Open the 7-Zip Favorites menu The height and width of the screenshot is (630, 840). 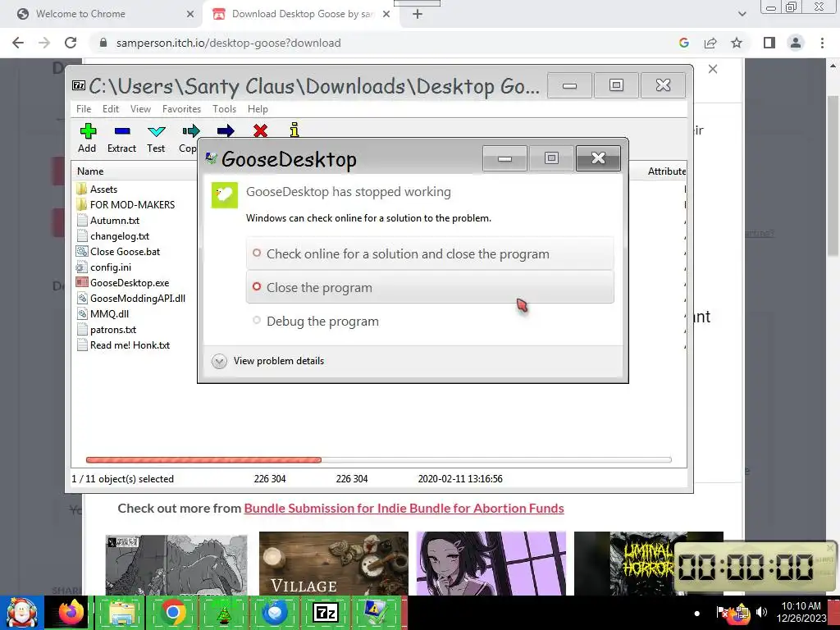[x=181, y=109]
